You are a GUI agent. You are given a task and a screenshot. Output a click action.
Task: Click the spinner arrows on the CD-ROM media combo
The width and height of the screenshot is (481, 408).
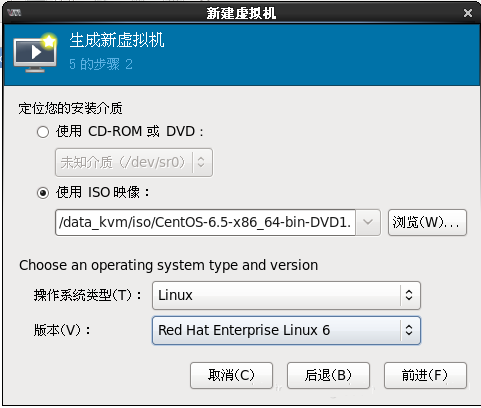pos(201,162)
